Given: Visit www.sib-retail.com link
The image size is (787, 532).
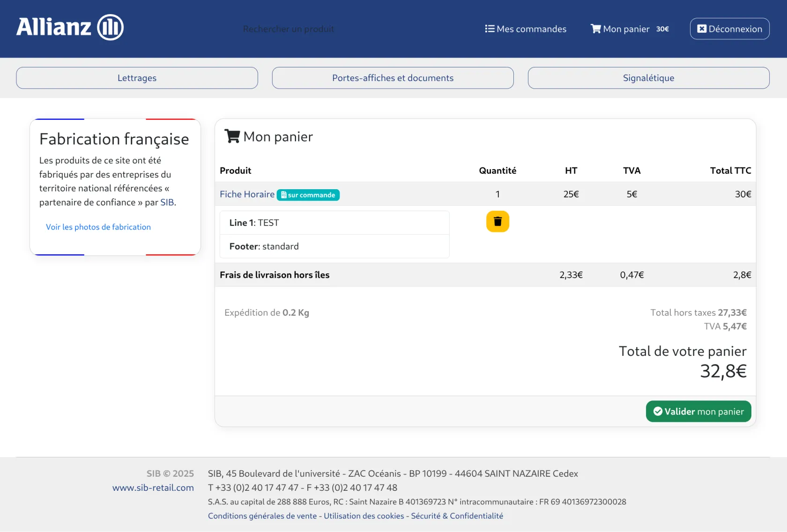Looking at the screenshot, I should (153, 488).
